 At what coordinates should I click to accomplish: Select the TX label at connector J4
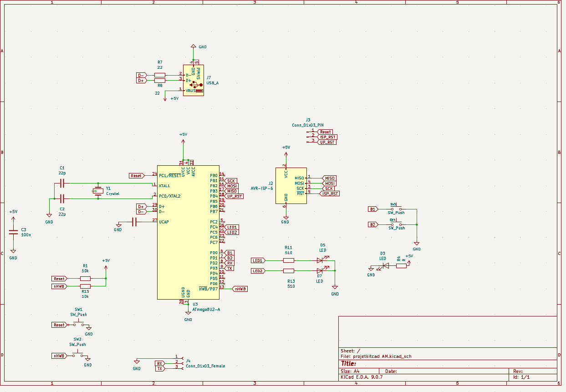tap(159, 369)
